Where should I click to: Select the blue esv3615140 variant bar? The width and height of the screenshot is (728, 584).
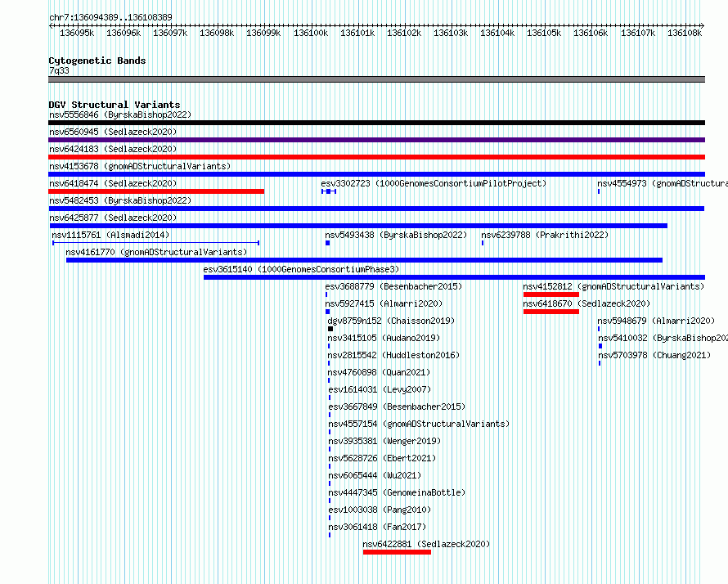pos(454,277)
